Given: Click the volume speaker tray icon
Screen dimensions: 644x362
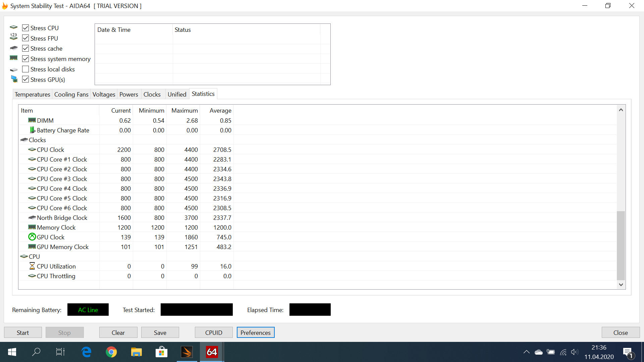Looking at the screenshot, I should tap(575, 352).
